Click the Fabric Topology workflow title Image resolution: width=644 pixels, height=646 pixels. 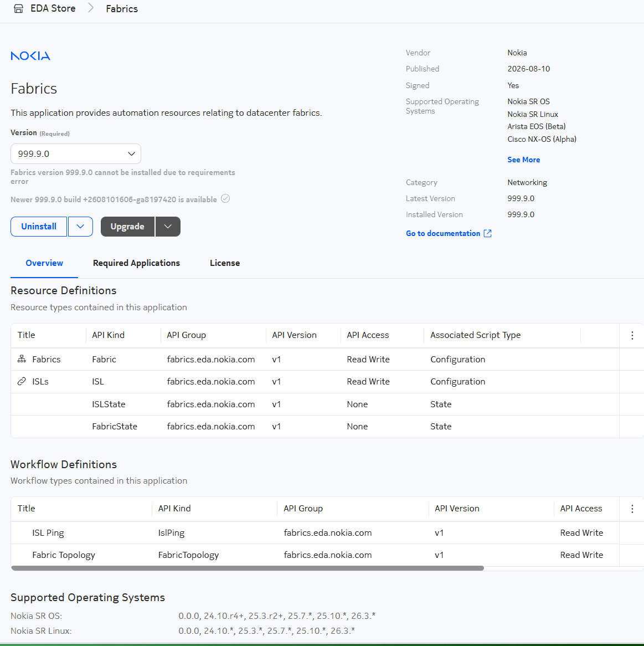point(64,555)
